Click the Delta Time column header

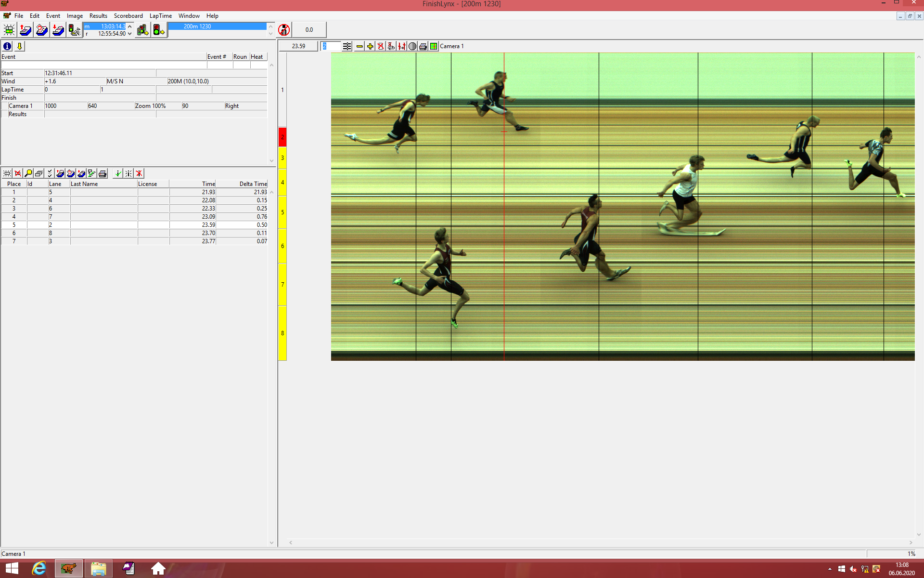(242, 184)
